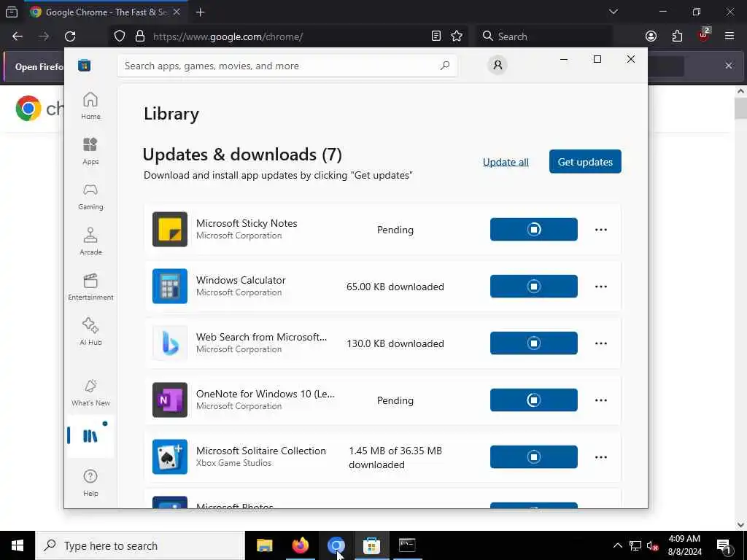Image resolution: width=747 pixels, height=560 pixels.
Task: Open Firefox account icon
Action: point(651,36)
